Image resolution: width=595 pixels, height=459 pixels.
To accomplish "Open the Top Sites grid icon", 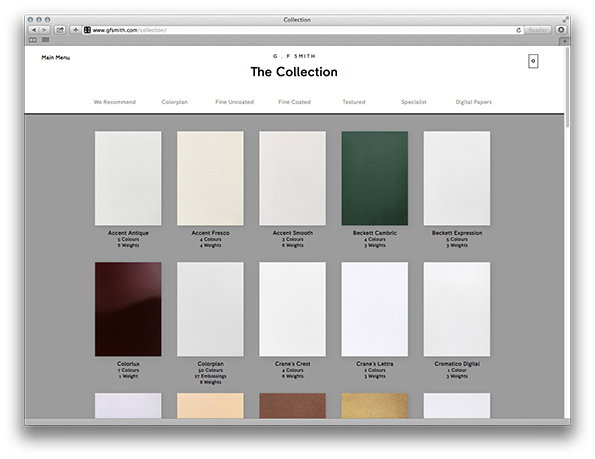I will point(46,40).
